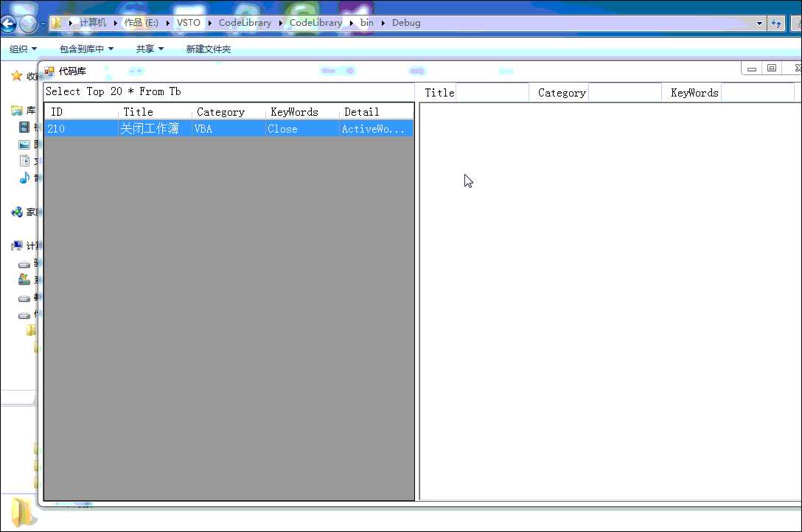Click the Debug breadcrumb segment
The height and width of the screenshot is (532, 802).
406,23
